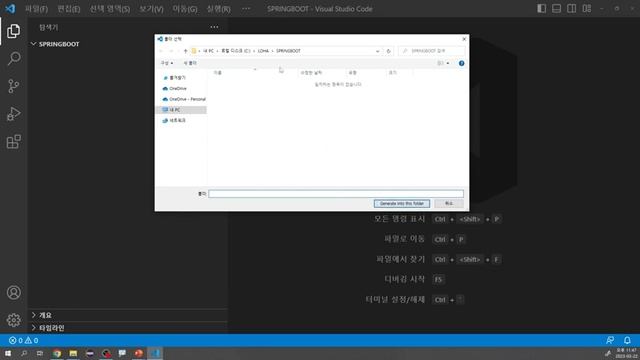Toggle secondary side bar layout icon
The width and height of the screenshot is (640, 360).
(571, 9)
